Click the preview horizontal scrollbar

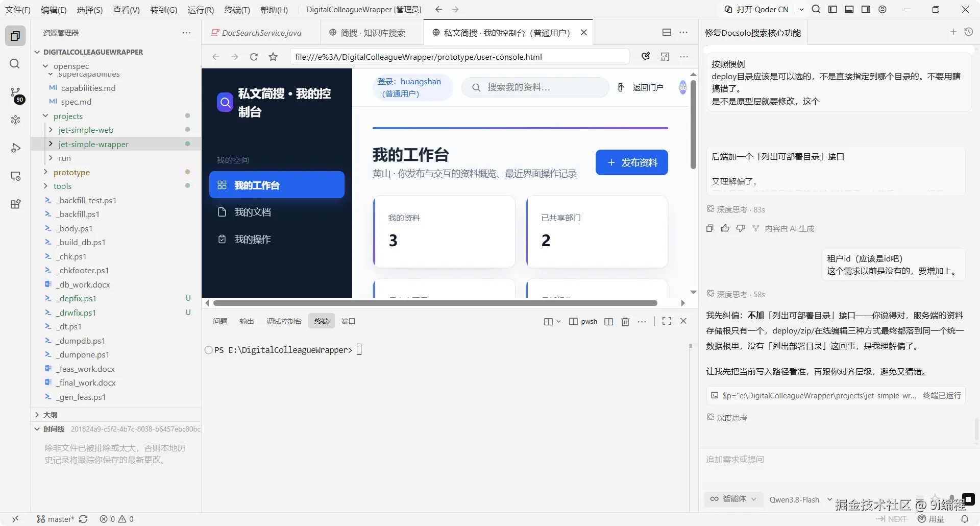pyautogui.click(x=435, y=303)
